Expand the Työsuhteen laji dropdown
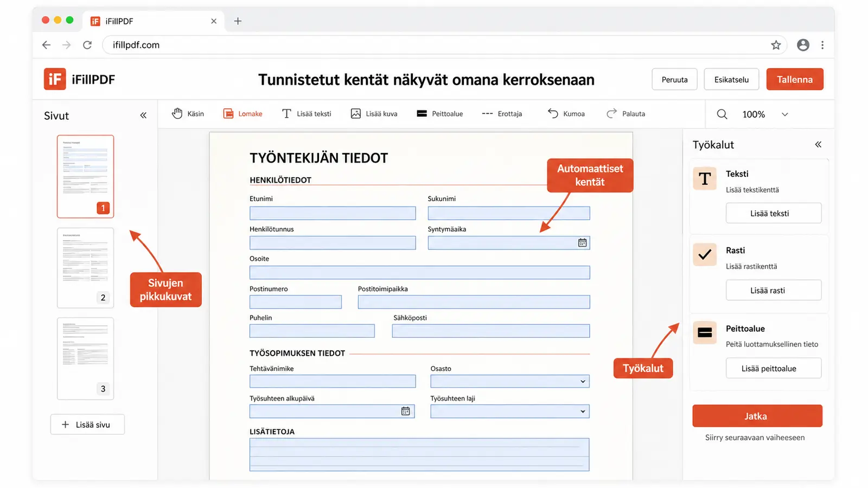Image resolution: width=868 pixels, height=488 pixels. click(510, 412)
